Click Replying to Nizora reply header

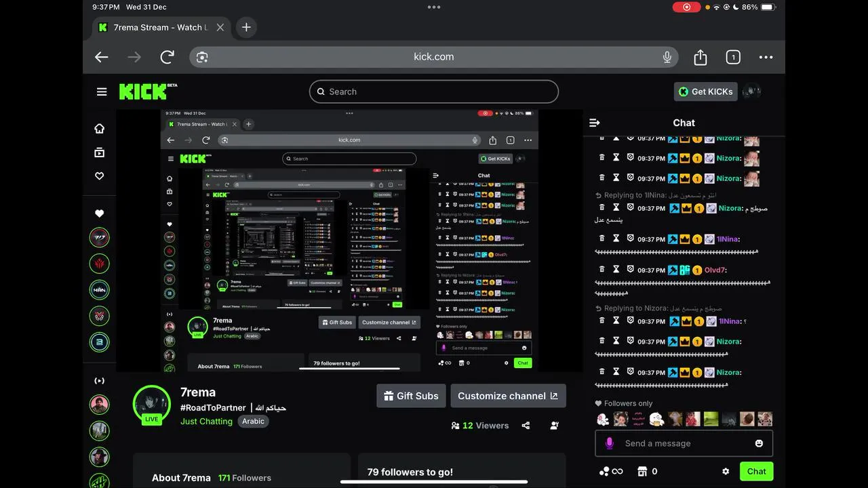tap(658, 308)
